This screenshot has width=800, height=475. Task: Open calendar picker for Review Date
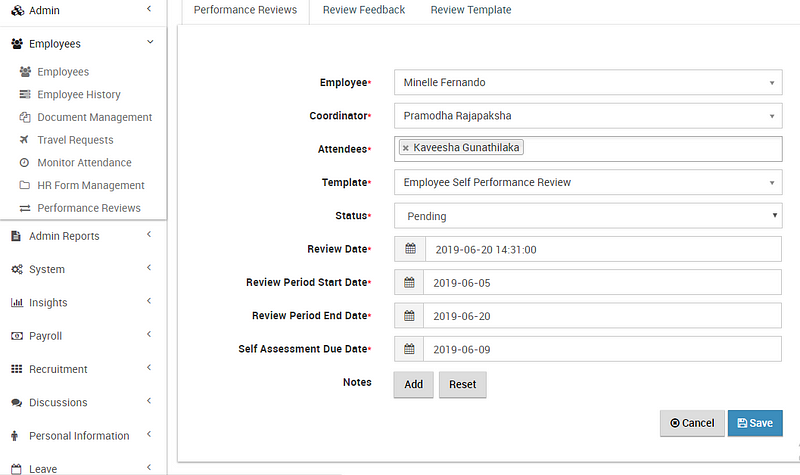(x=410, y=249)
